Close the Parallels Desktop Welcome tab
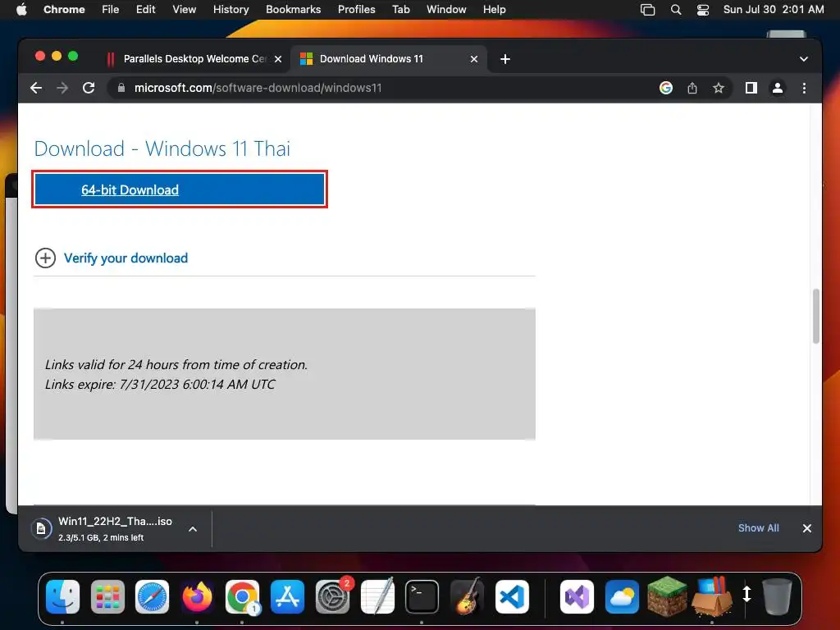840x630 pixels. pos(278,59)
